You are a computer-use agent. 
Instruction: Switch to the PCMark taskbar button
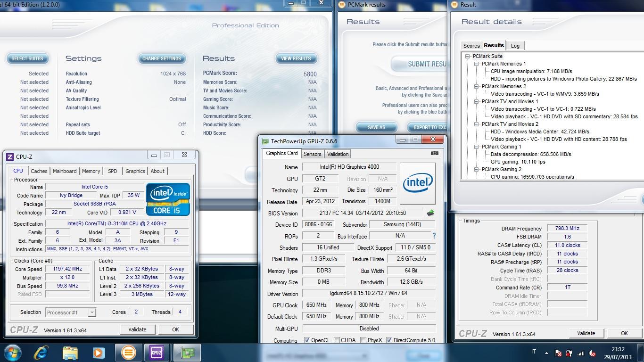pos(128,353)
